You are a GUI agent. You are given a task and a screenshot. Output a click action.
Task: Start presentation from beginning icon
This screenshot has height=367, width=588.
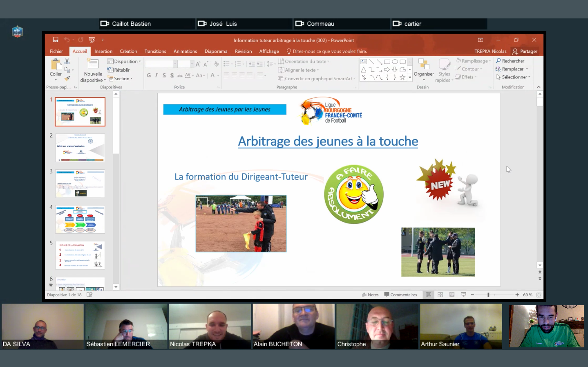click(x=92, y=40)
